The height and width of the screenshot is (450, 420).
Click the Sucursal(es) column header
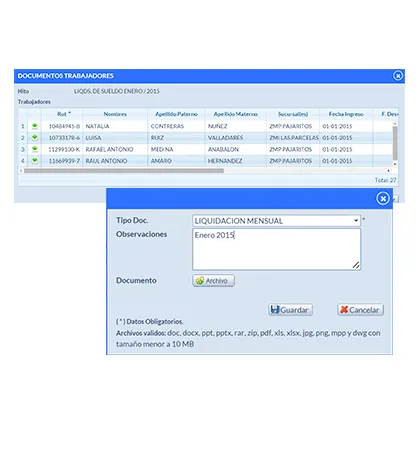coord(293,114)
